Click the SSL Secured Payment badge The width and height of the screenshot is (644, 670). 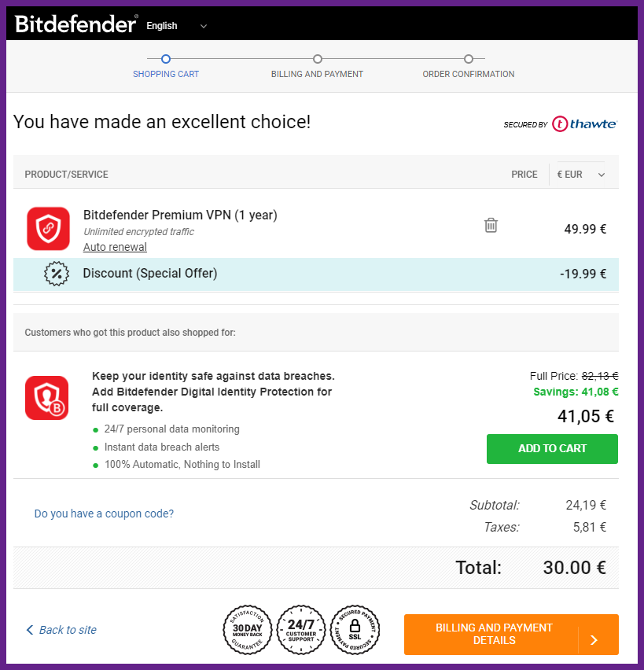click(x=355, y=629)
